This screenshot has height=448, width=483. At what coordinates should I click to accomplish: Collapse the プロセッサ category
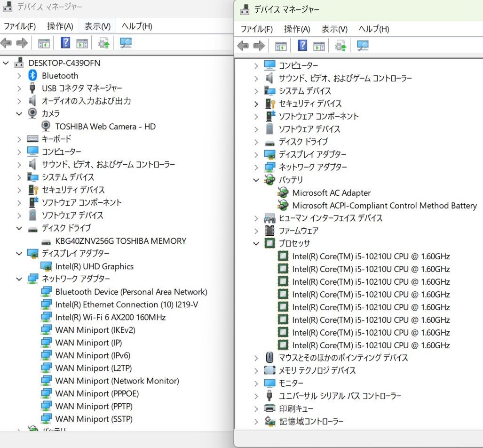[256, 244]
